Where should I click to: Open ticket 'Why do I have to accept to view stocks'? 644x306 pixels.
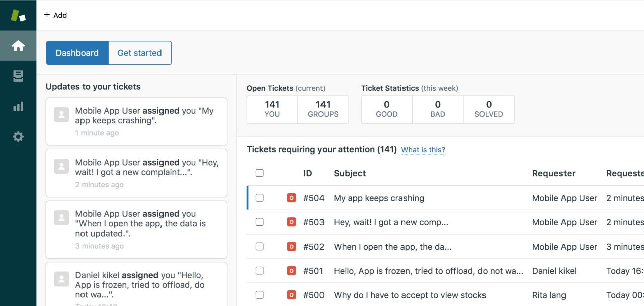point(410,295)
